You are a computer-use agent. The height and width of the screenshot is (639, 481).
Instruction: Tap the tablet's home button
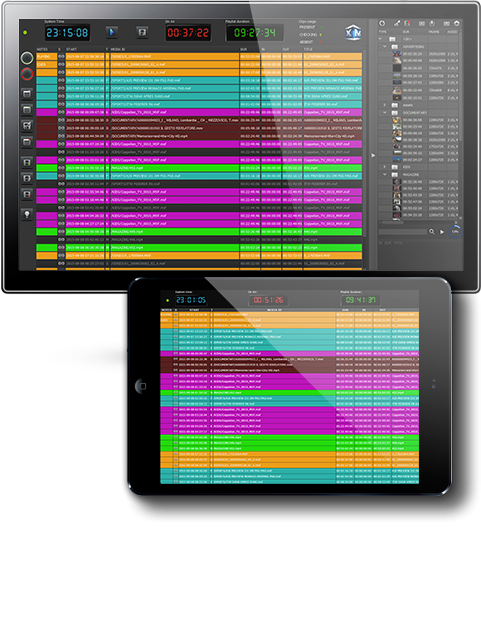point(141,386)
